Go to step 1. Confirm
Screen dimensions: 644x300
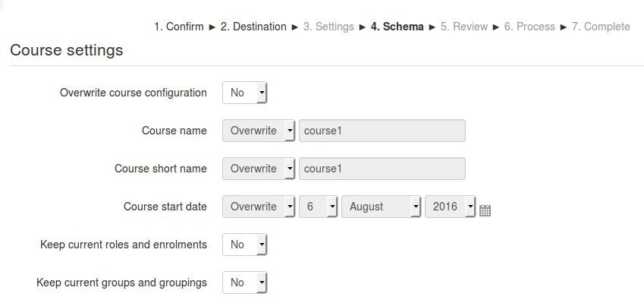(179, 27)
